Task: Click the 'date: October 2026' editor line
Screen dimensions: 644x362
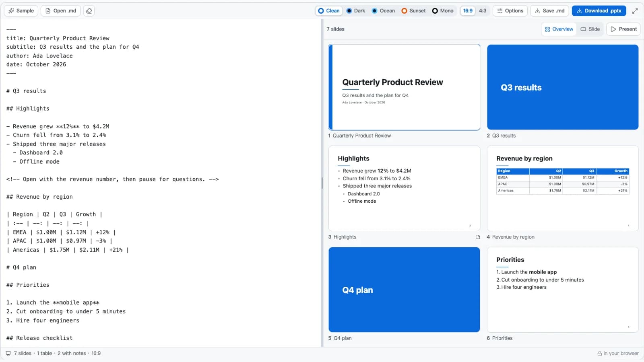Action: (x=36, y=64)
